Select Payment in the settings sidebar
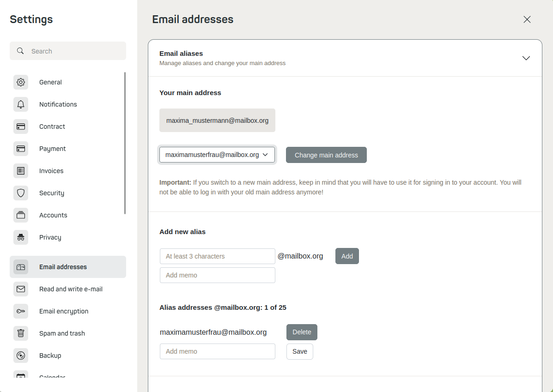Viewport: 553px width, 392px height. (x=53, y=149)
